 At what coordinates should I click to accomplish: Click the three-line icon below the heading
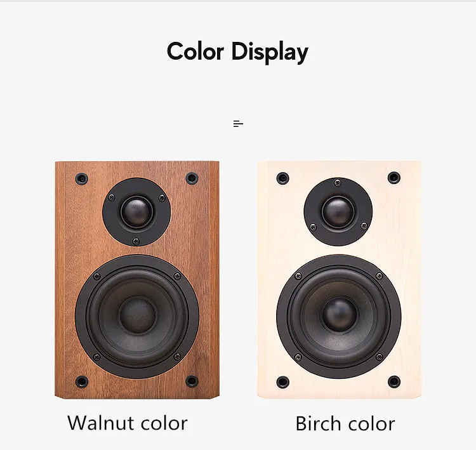coord(238,124)
